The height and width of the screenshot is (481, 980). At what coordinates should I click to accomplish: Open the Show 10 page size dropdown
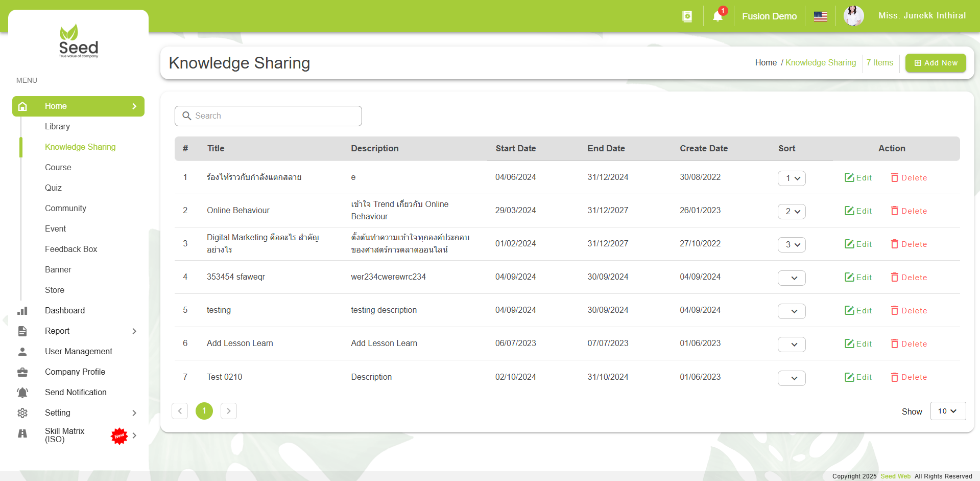(947, 411)
